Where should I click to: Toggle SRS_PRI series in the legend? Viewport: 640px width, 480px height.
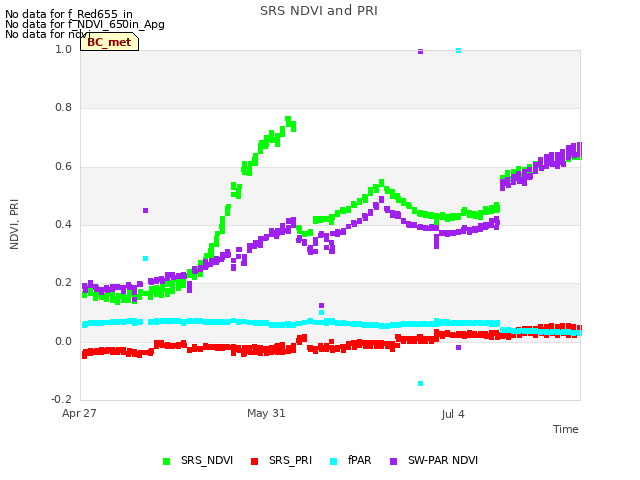(x=281, y=461)
